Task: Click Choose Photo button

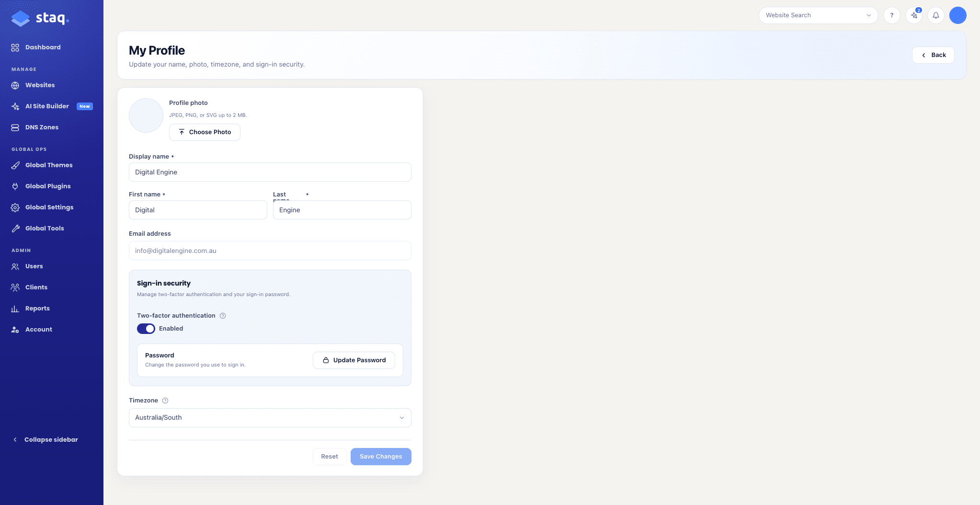Action: tap(205, 132)
